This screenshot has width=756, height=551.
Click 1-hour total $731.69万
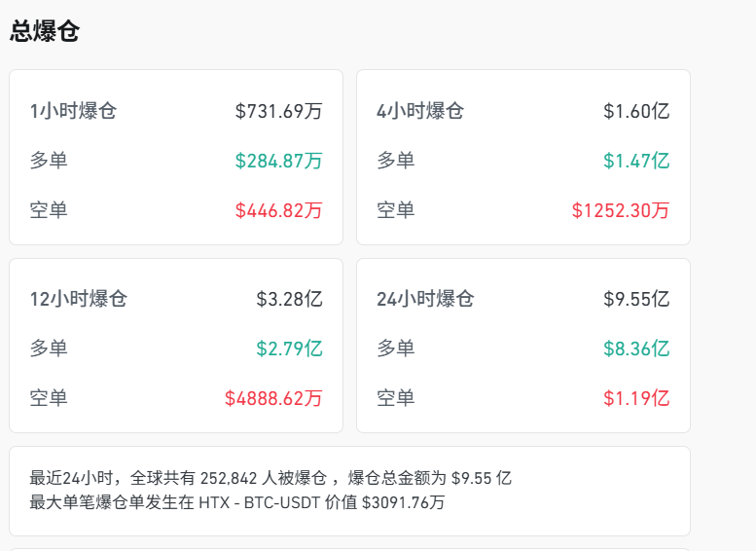(278, 111)
